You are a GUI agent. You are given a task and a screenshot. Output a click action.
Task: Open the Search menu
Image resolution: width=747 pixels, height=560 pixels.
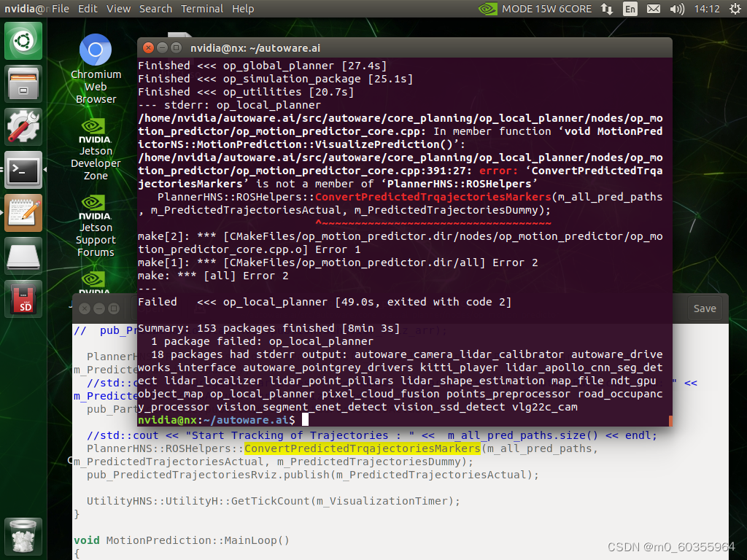coord(155,9)
